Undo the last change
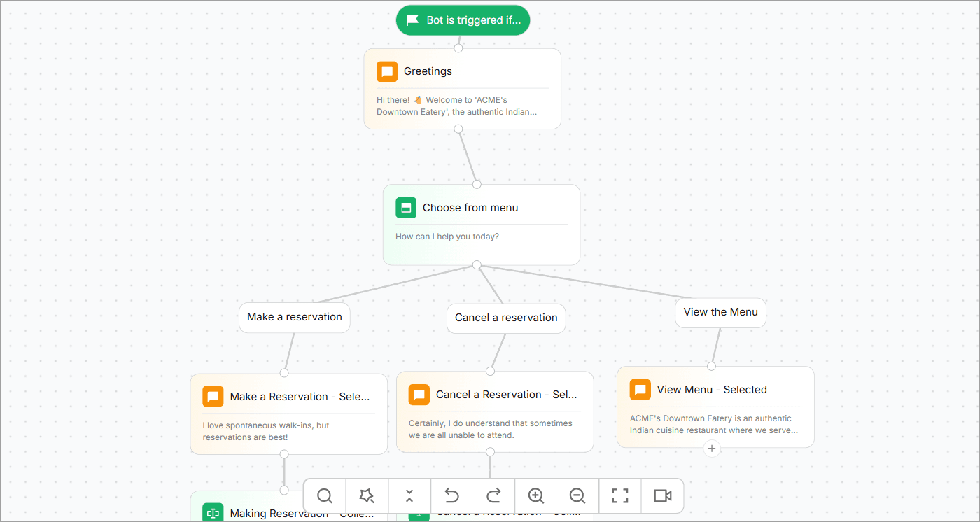Viewport: 980px width, 522px height. tap(452, 496)
